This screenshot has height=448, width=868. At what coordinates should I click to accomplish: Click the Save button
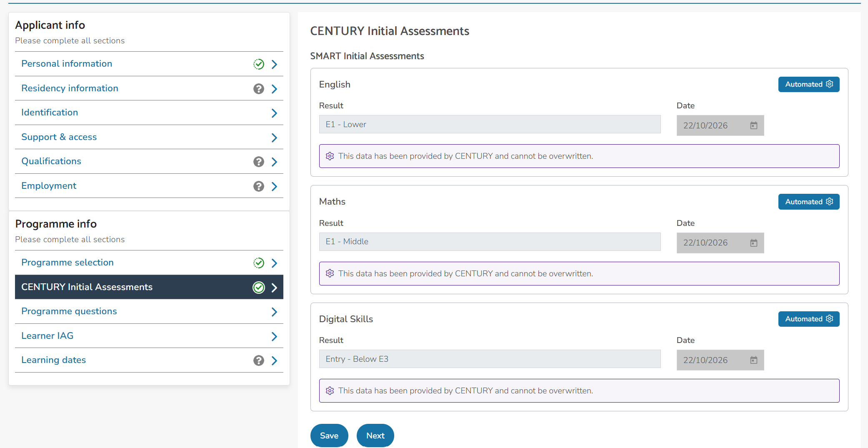[329, 435]
